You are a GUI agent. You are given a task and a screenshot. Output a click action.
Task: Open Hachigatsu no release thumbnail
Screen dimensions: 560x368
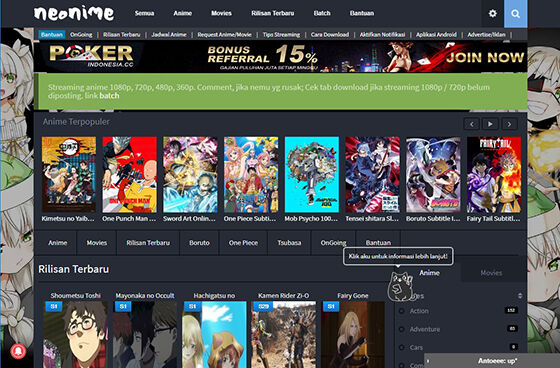[214, 335]
